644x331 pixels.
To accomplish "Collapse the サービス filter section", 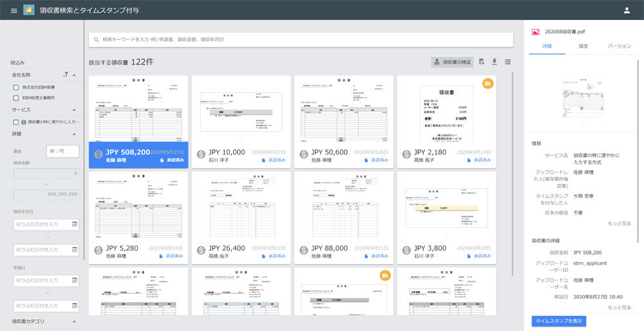I will coord(74,110).
